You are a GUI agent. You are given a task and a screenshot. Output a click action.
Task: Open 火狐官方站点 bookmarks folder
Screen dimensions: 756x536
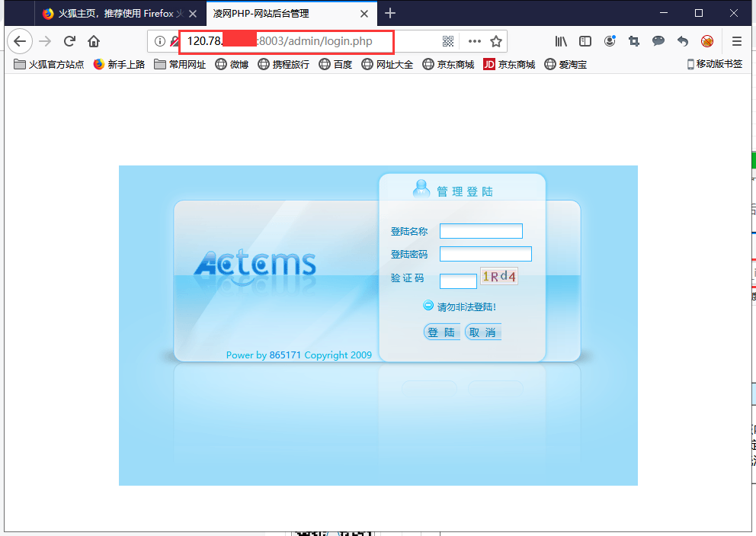(49, 64)
